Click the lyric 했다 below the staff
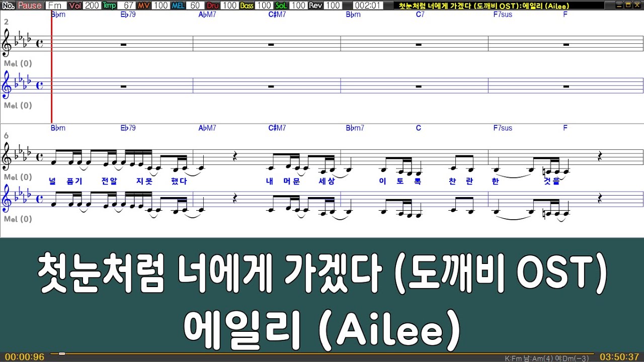The image size is (644, 362). (179, 182)
